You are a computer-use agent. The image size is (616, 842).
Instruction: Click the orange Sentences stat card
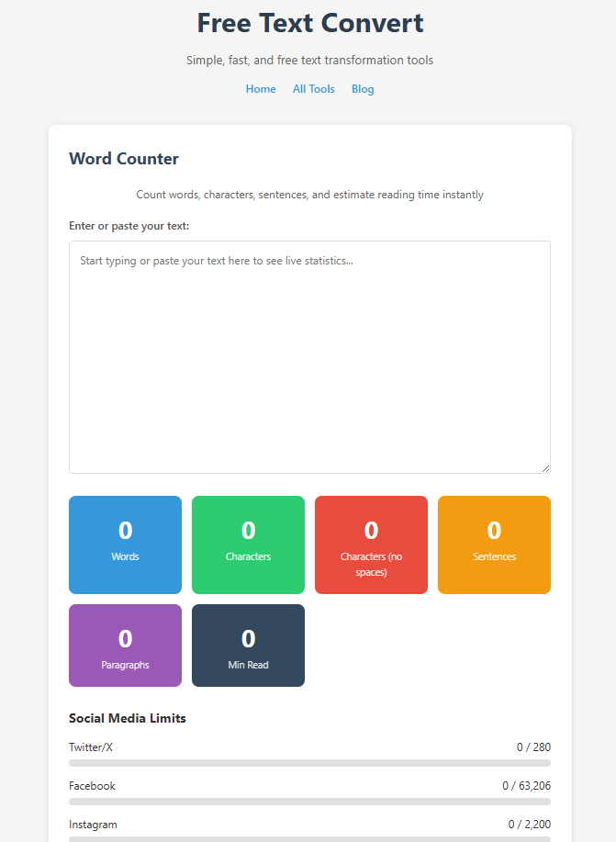pos(494,544)
